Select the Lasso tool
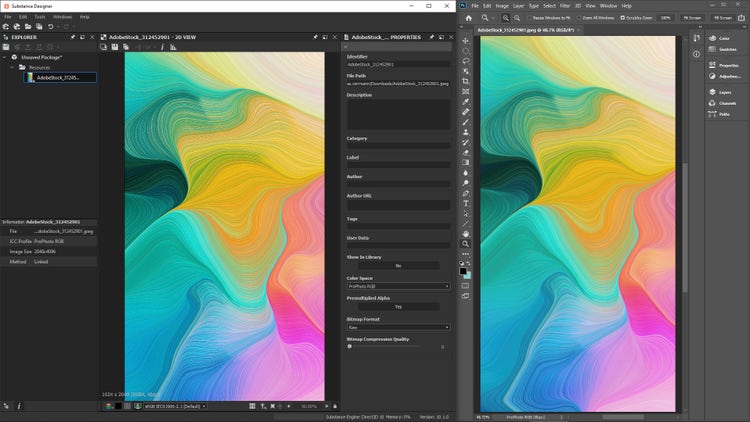750x422 pixels. click(x=466, y=60)
